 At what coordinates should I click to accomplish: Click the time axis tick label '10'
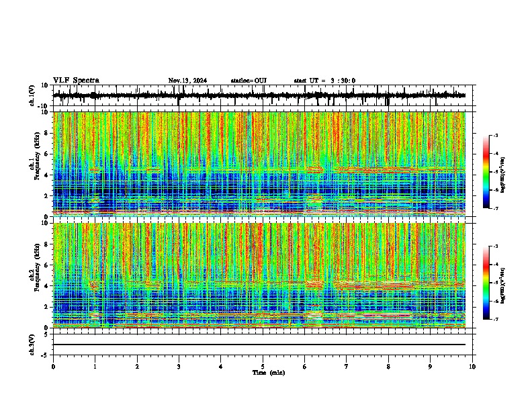point(472,367)
